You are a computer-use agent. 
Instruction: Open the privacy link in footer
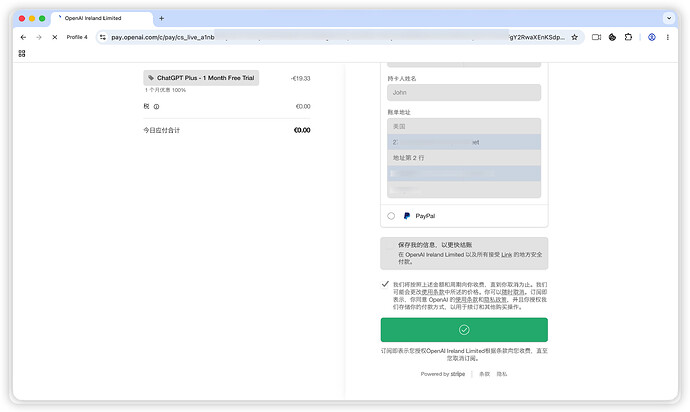502,374
